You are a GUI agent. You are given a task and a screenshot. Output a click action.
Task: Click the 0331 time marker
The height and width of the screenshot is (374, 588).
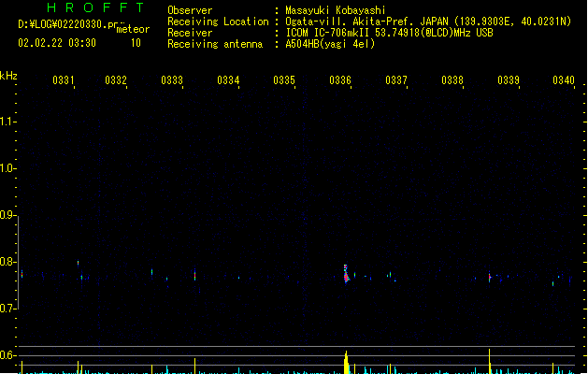[63, 80]
